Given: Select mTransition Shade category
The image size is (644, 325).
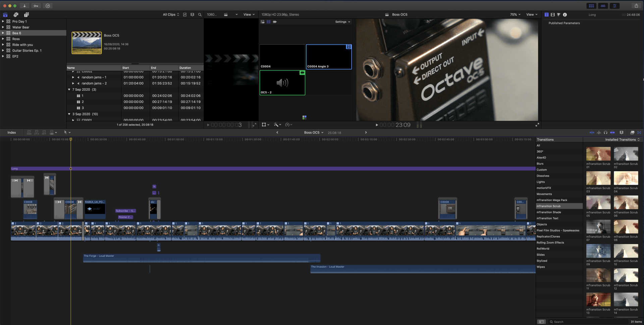Looking at the screenshot, I should click(548, 212).
